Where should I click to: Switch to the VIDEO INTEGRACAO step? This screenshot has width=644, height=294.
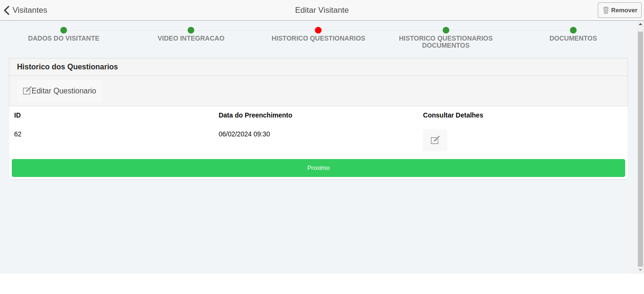pos(191,38)
